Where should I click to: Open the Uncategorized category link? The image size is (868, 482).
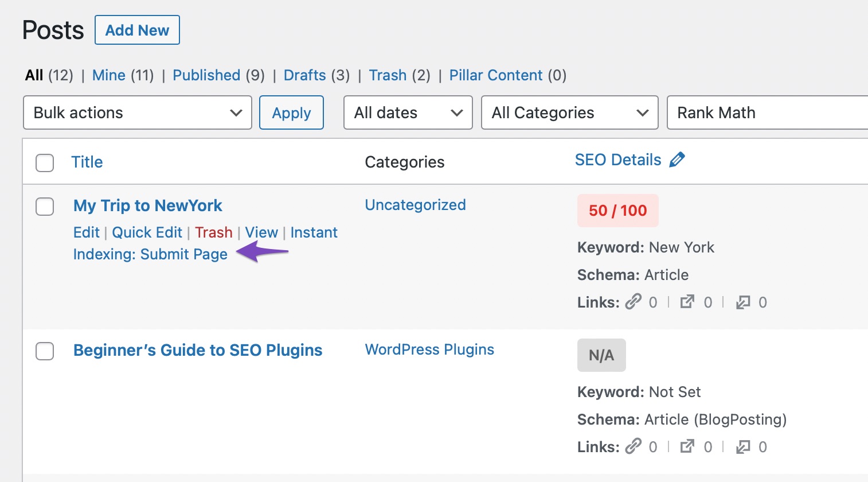pos(415,205)
